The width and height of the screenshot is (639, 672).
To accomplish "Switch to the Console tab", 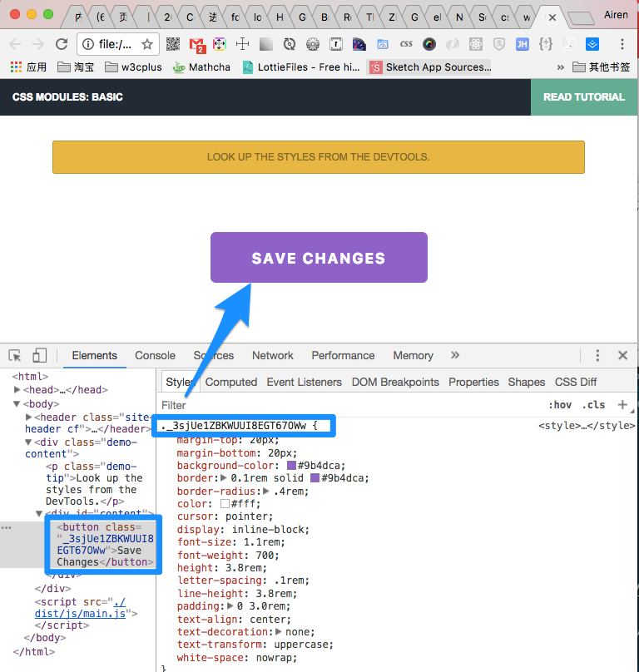I will (x=155, y=356).
